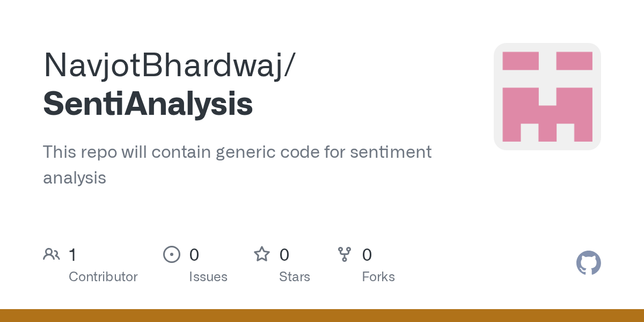Viewport: 644px width, 322px height.
Task: Click the contributor count number 1
Action: point(72,254)
